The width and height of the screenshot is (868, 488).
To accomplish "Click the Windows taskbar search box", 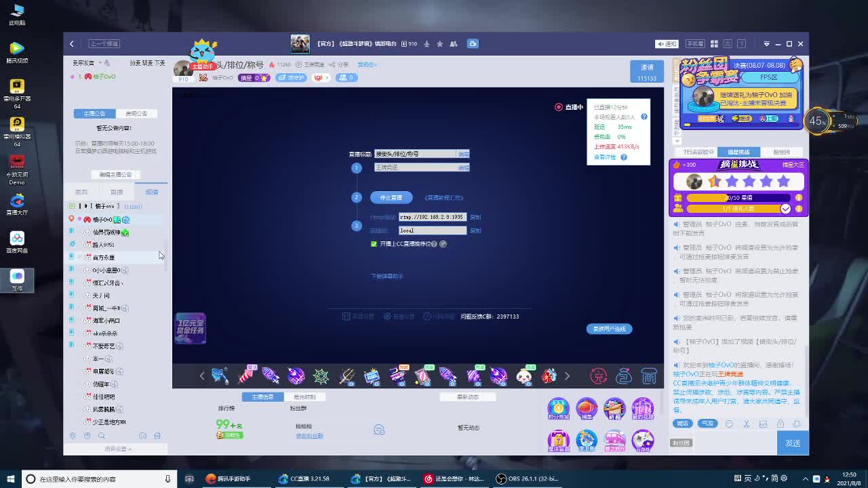I will (x=100, y=479).
